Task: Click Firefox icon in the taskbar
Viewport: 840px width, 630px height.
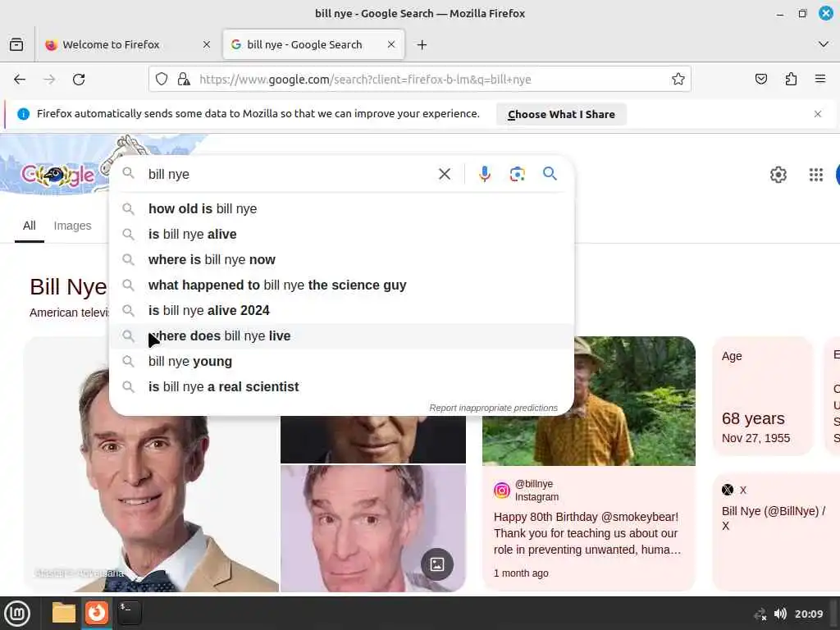Action: pos(97,613)
